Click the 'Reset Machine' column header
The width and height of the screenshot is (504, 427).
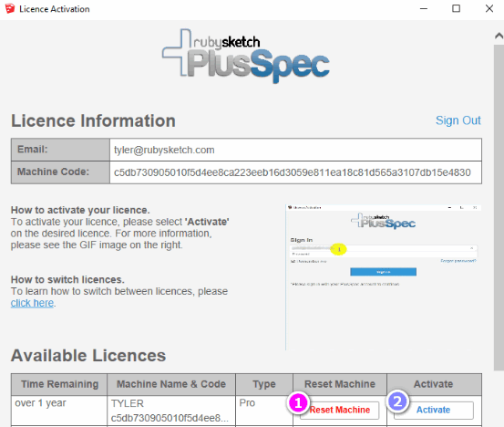click(340, 384)
